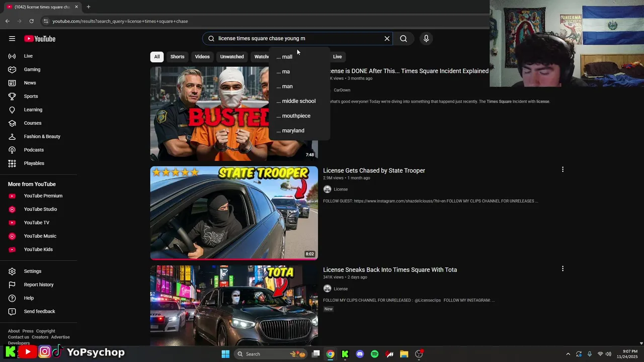
Task: Select the Videos filter chip
Action: [202, 57]
